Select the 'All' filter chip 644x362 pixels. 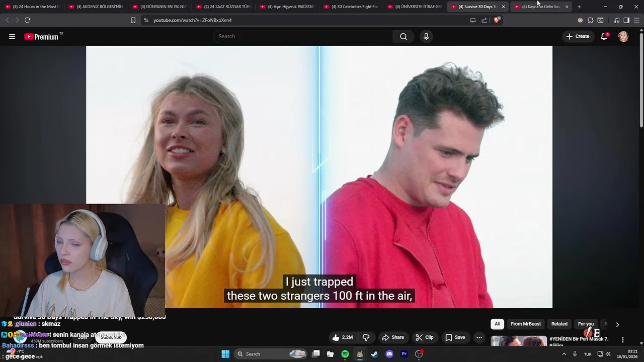coord(497,324)
